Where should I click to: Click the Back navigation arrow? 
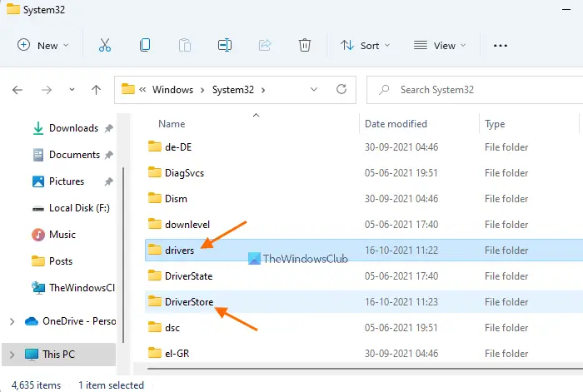(18, 89)
